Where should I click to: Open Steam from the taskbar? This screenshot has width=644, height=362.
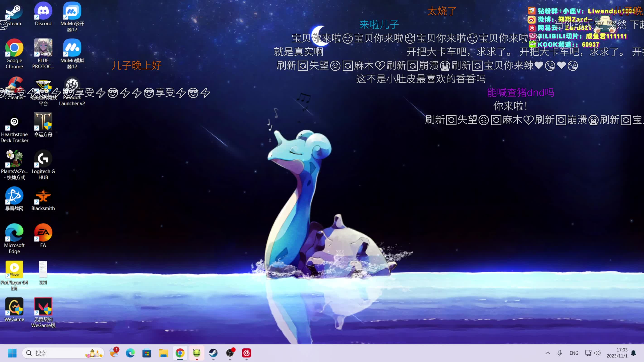213,353
